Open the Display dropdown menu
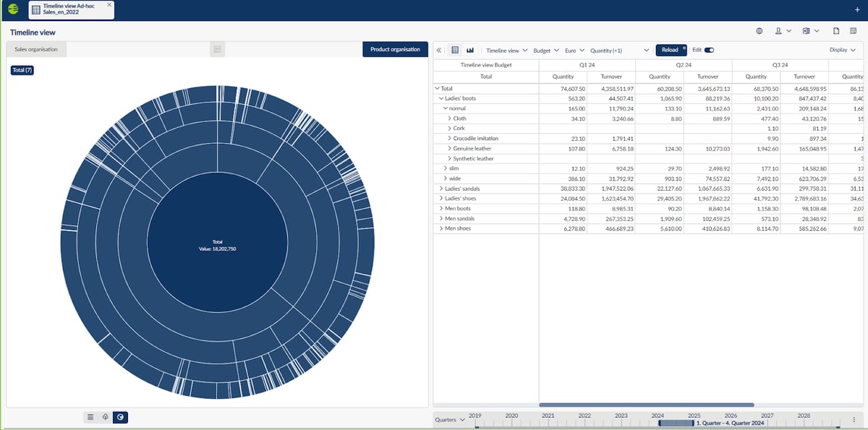The height and width of the screenshot is (430, 868). (842, 50)
